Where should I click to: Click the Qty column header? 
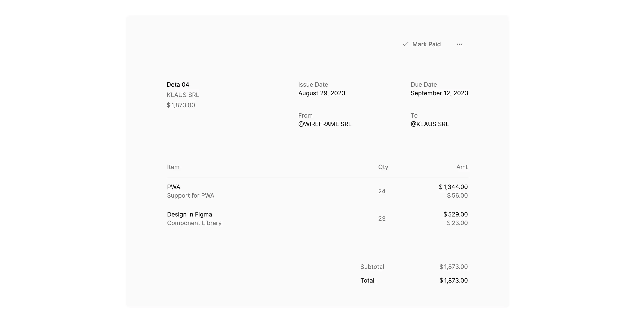[383, 167]
